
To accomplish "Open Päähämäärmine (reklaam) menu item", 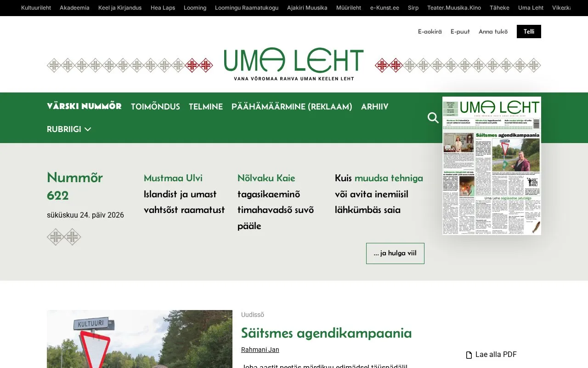I will pos(292,107).
